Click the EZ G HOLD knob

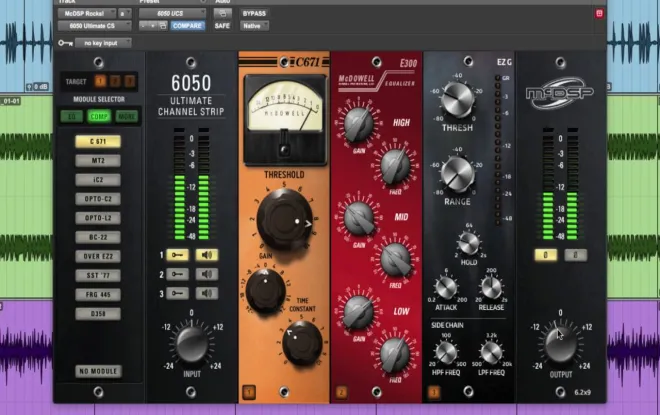(468, 243)
